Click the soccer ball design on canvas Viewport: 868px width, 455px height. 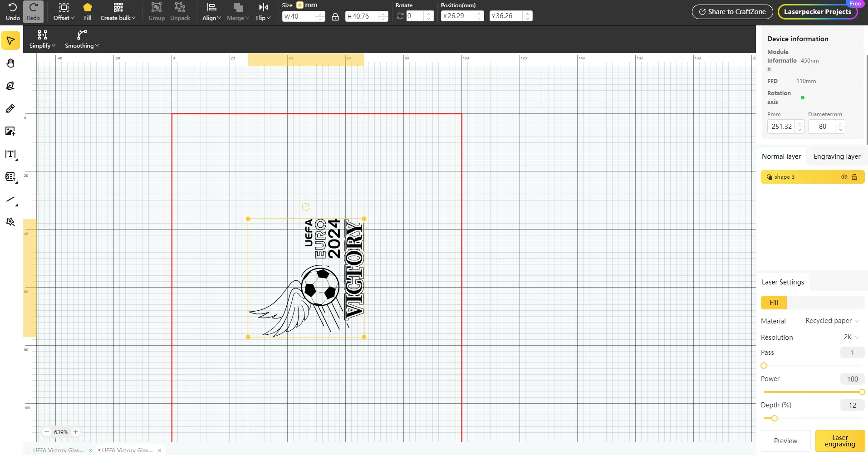[x=320, y=287]
